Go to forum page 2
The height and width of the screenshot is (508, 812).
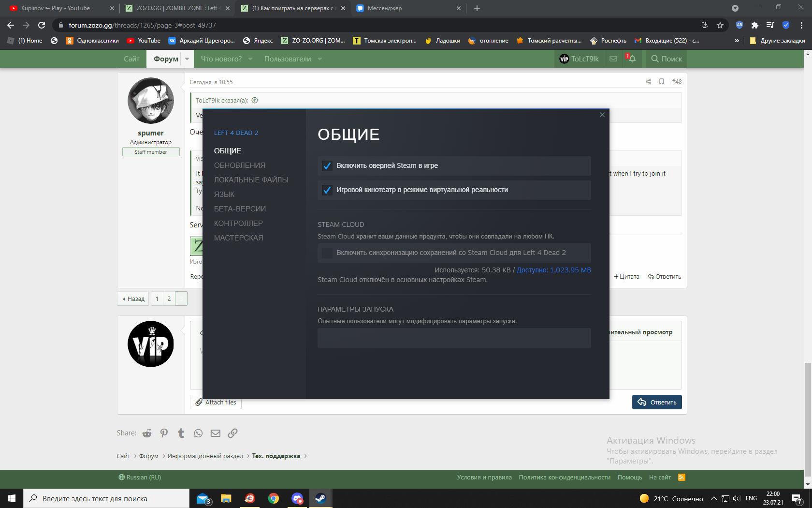point(169,299)
